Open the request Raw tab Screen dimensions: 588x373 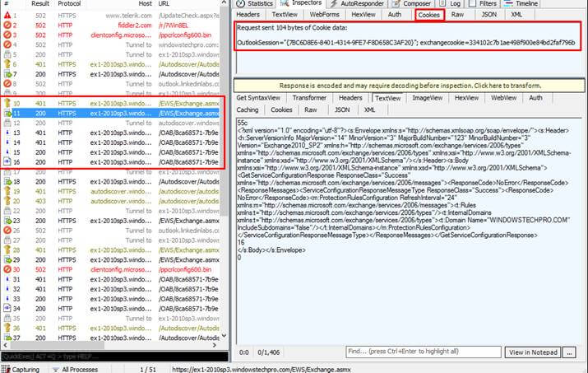(457, 15)
